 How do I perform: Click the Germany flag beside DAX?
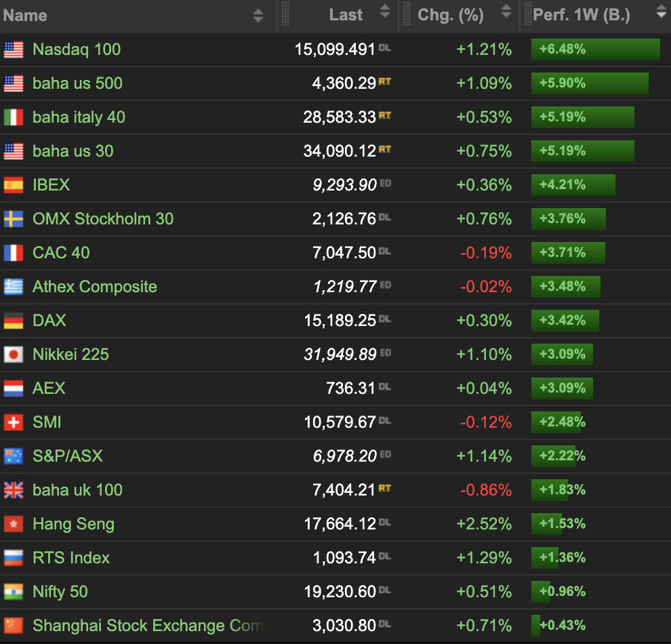[x=14, y=321]
